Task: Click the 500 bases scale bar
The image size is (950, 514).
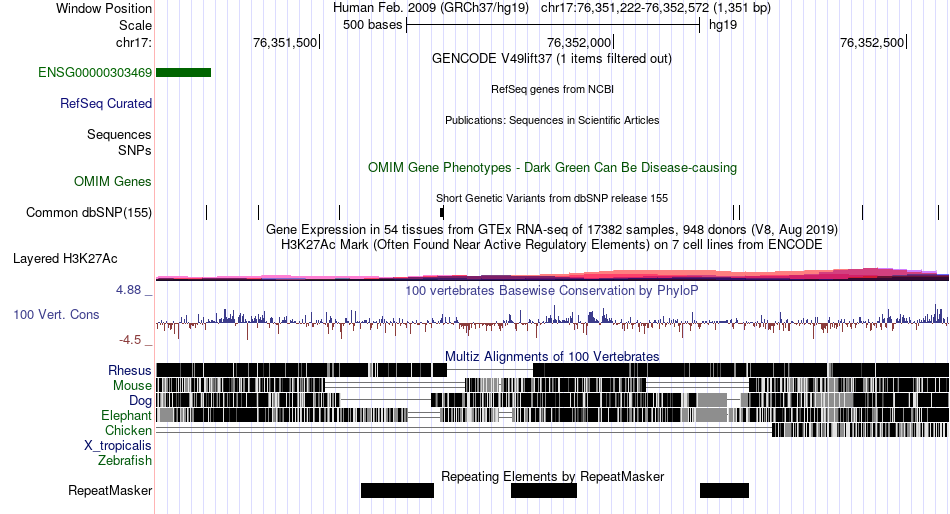Action: coord(553,25)
